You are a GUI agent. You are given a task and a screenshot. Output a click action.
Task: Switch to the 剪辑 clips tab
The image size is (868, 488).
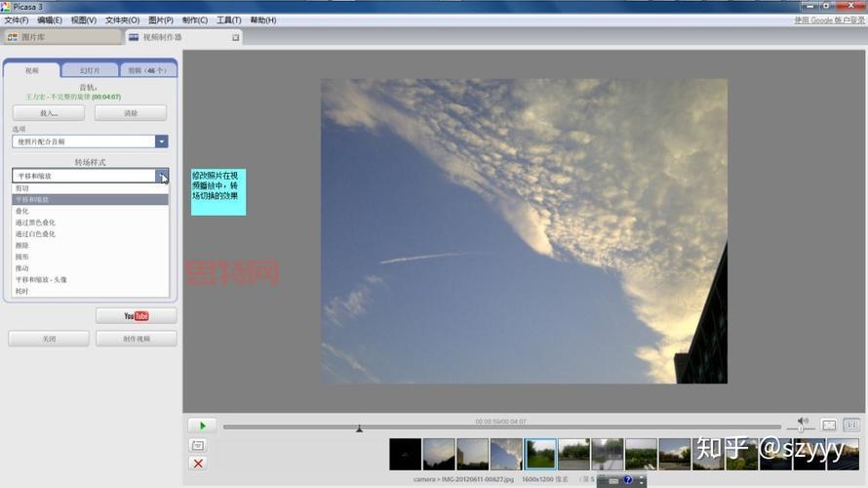coord(147,70)
